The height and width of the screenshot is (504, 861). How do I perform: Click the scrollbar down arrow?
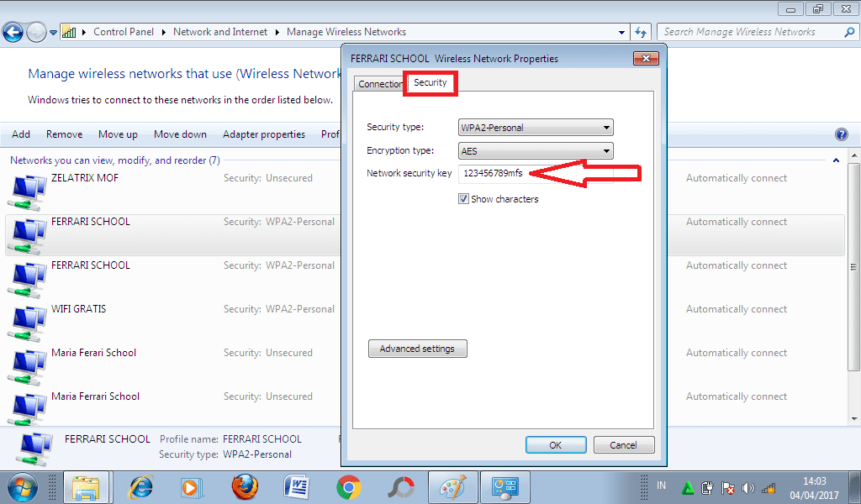853,418
